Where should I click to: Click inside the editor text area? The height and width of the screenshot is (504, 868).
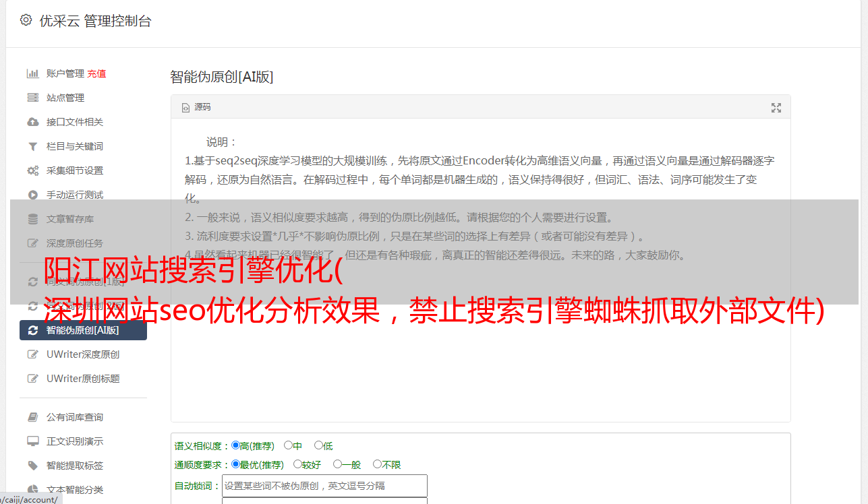point(480,270)
